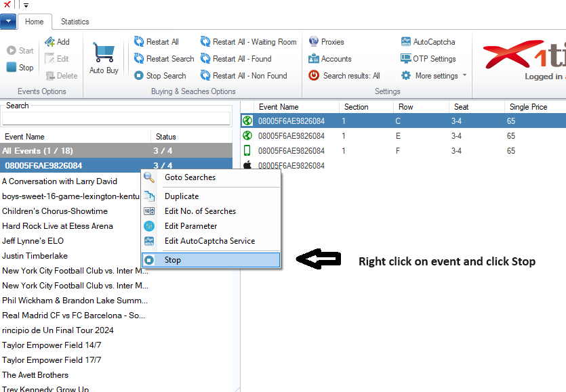The image size is (566, 392).
Task: Toggle Search results: All power button
Action: 314,76
